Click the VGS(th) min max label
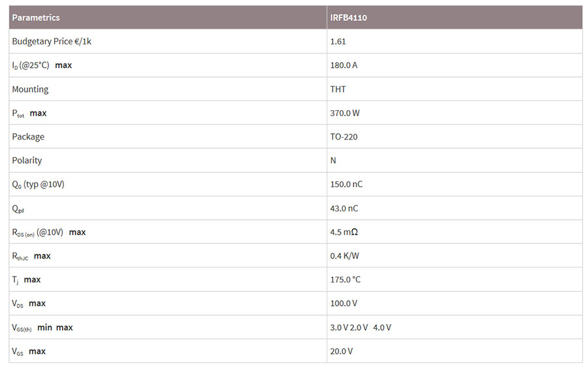Viewport: 588px width, 368px height. click(42, 328)
